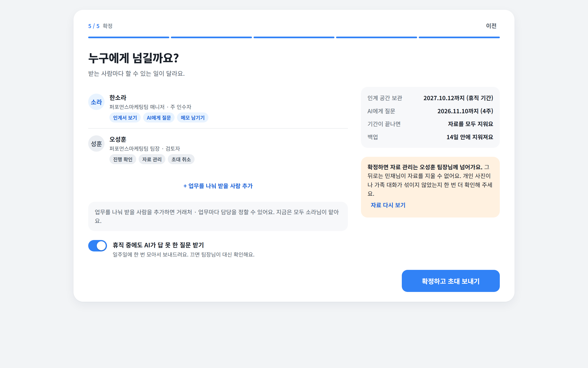This screenshot has height=368, width=588.
Task: Toggle 휴직 중에도 AI가 답 못 한 질문 받기
Action: (97, 246)
